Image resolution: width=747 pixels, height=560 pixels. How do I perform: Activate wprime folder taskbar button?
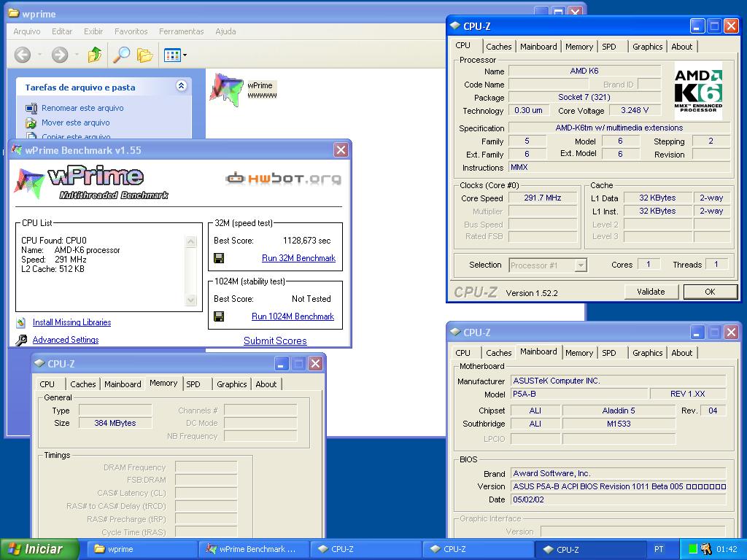141,549
